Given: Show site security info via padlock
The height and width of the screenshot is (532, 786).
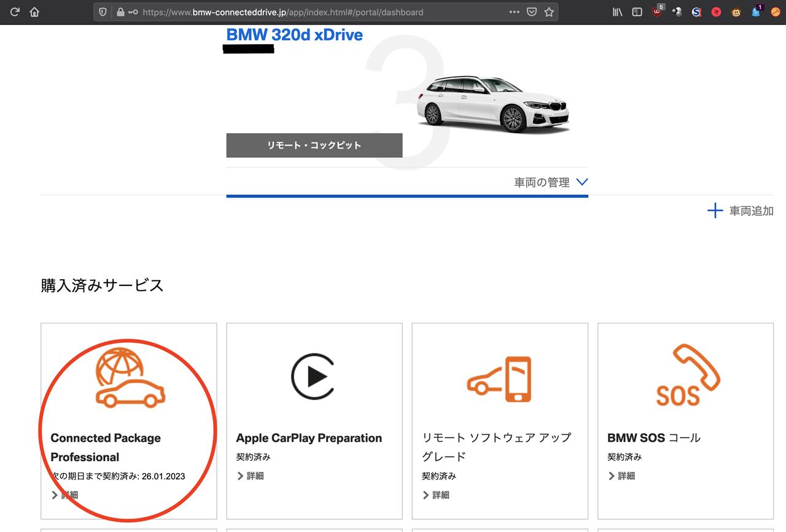Looking at the screenshot, I should [120, 12].
